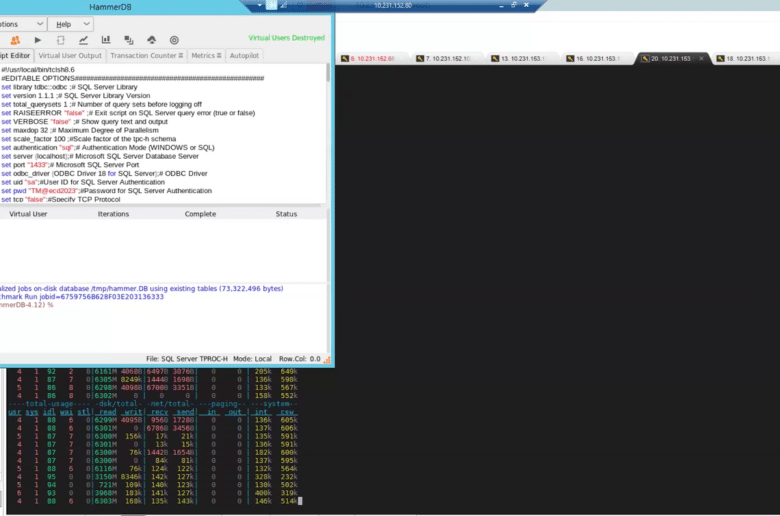
Task: Run virtual users with the play icon
Action: click(38, 40)
